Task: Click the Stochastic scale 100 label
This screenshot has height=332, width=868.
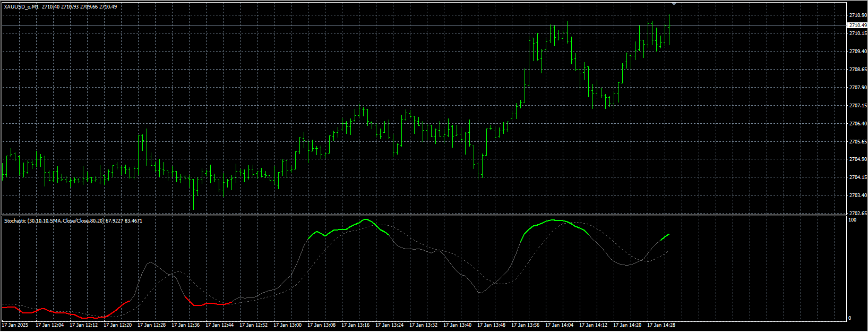Action: pyautogui.click(x=852, y=219)
